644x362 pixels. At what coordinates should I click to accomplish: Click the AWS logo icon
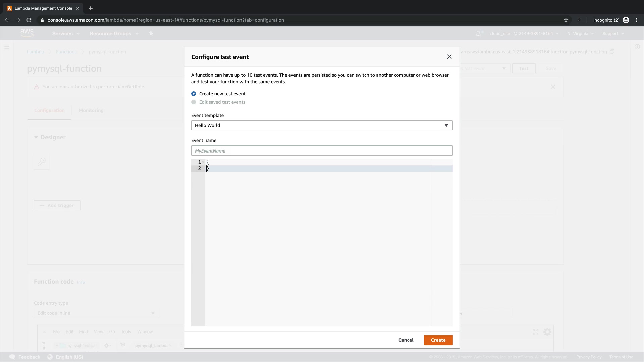click(27, 33)
